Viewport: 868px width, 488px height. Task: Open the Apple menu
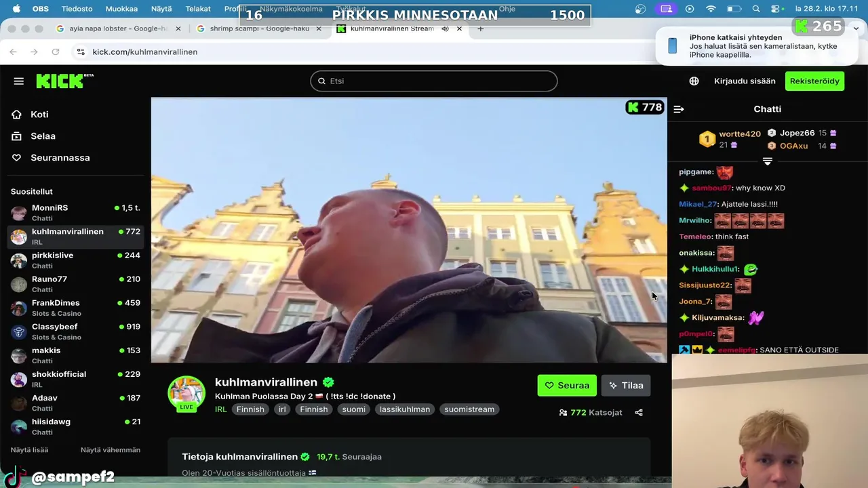coord(16,9)
